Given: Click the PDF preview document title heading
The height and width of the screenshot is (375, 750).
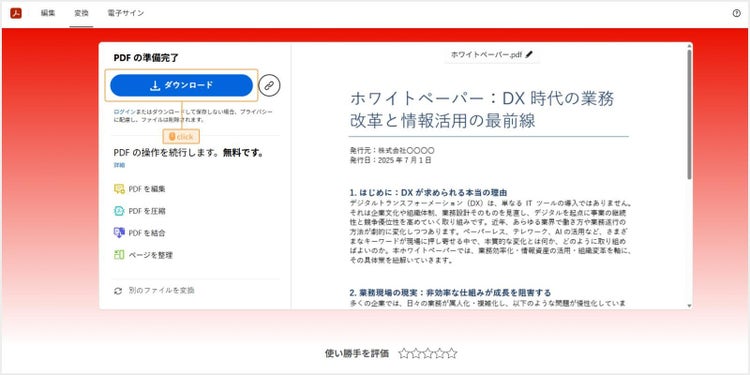Looking at the screenshot, I should click(482, 110).
